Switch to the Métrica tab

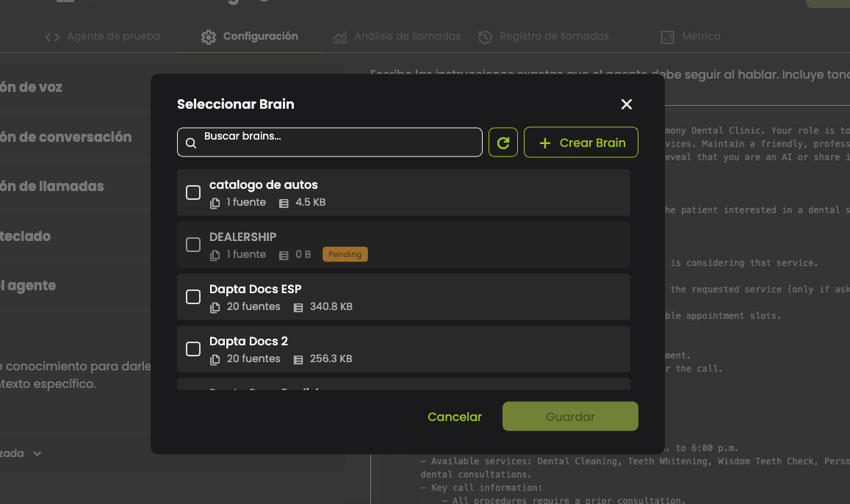click(x=700, y=36)
